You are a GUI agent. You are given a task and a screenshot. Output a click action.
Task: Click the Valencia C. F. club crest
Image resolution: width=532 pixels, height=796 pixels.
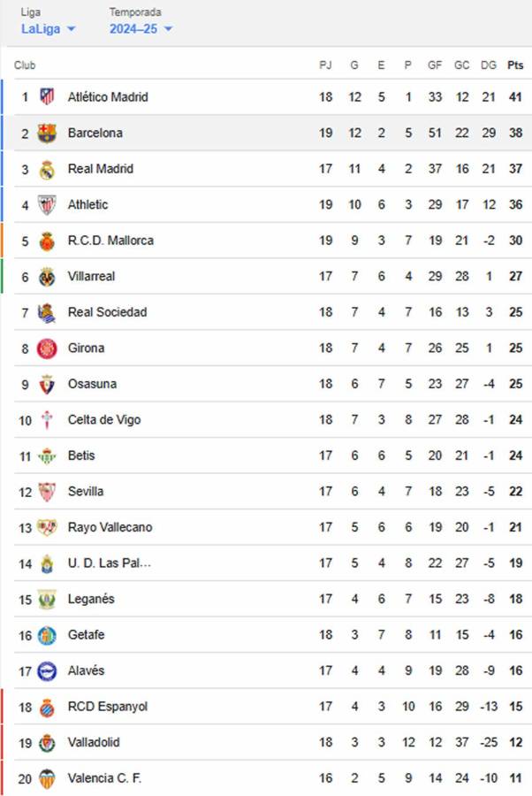pyautogui.click(x=49, y=778)
